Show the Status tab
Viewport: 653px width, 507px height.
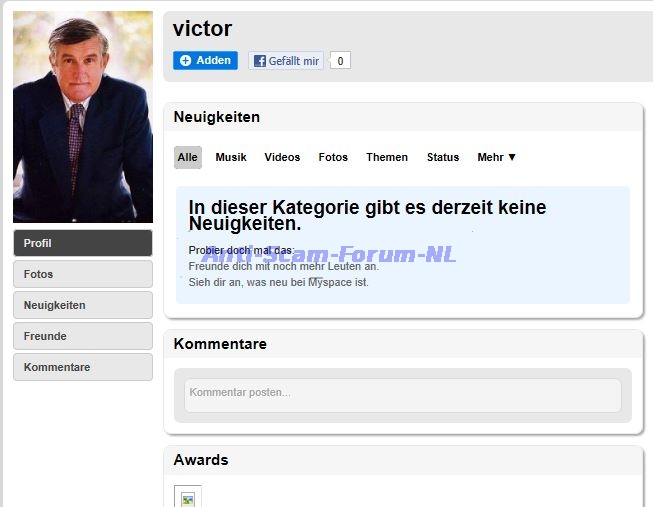pos(443,157)
